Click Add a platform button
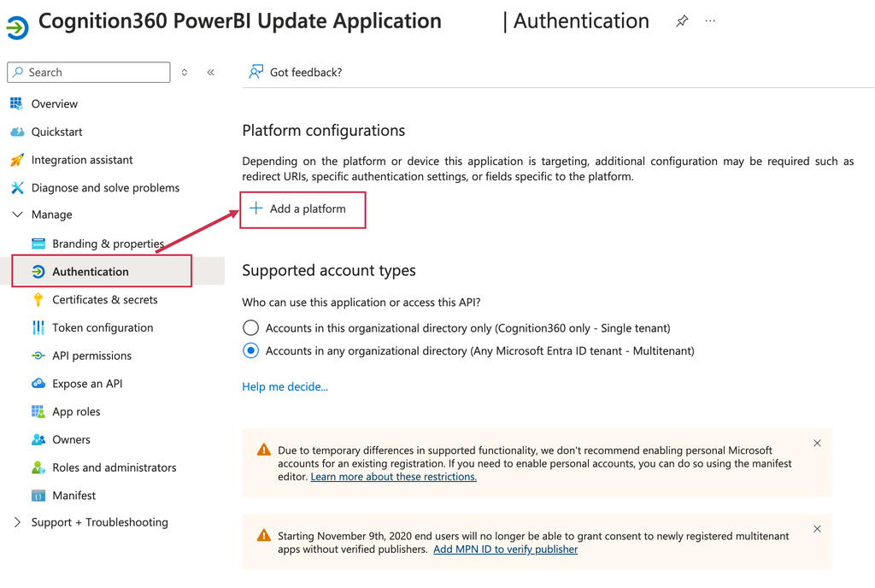The width and height of the screenshot is (875, 588). (x=302, y=209)
